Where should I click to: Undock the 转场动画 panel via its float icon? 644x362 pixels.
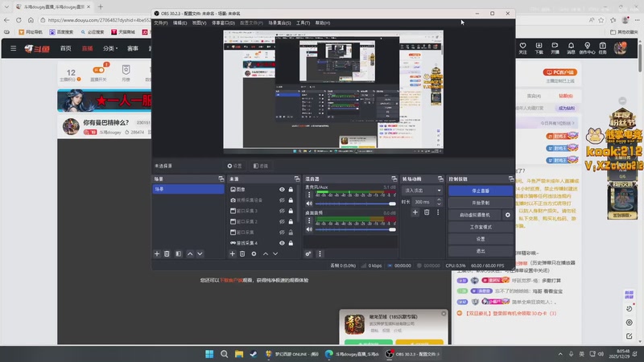pos(440,179)
